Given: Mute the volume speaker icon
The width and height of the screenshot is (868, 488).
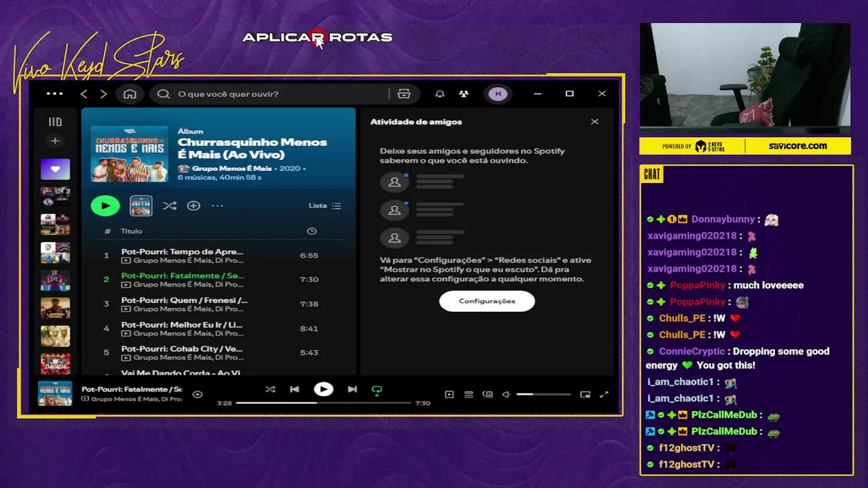Looking at the screenshot, I should (x=506, y=394).
